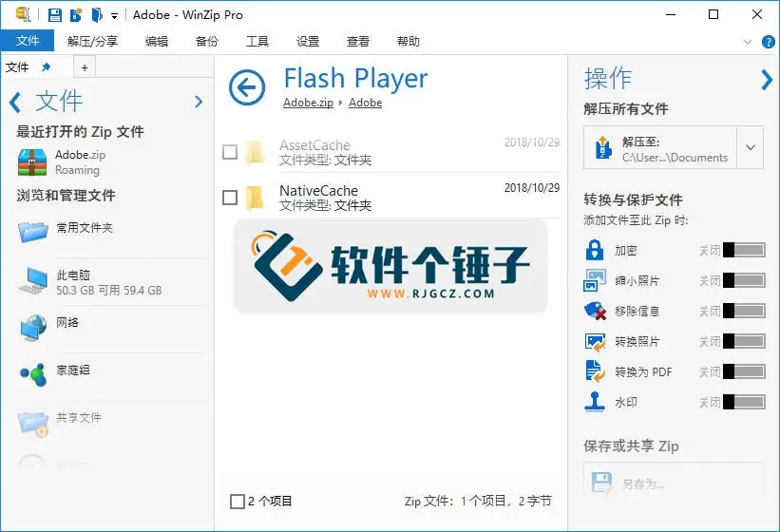Open the 文件 ribbon tab

[x=28, y=41]
